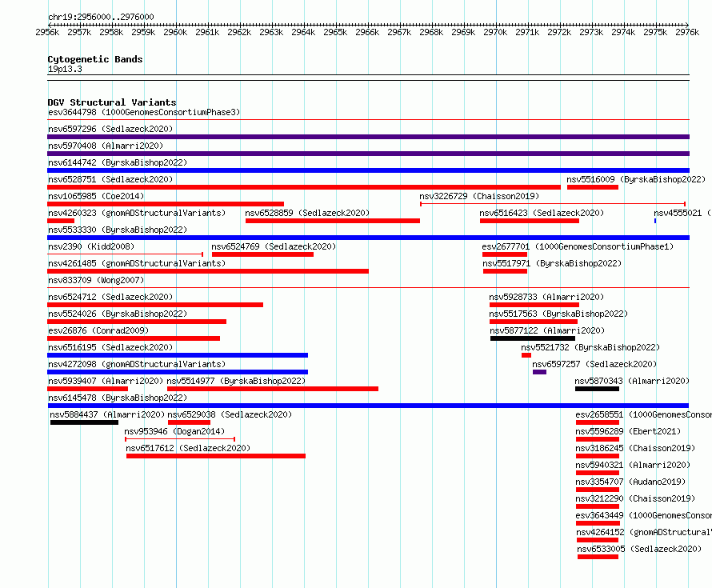Image resolution: width=712 pixels, height=588 pixels.
Task: Click the nsv6533005 (Sedlazeck2020) label
Action: [639, 549]
